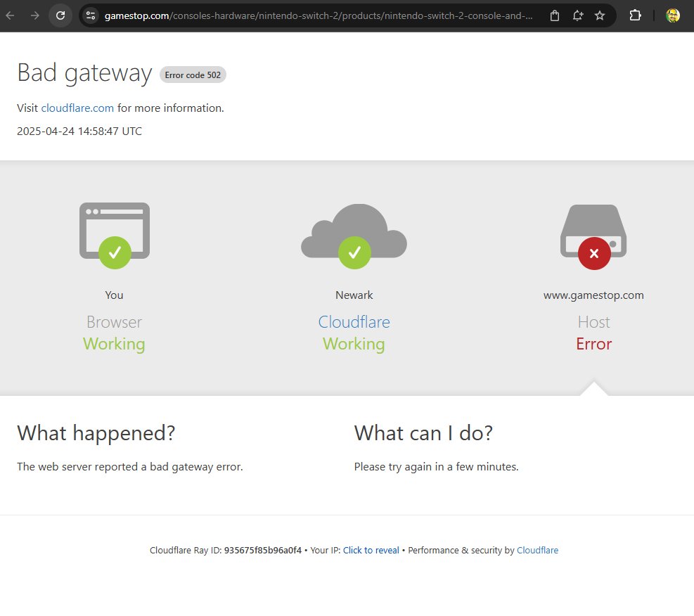The height and width of the screenshot is (616, 694).
Task: Open the Cloudflare link in the footer
Action: point(537,550)
